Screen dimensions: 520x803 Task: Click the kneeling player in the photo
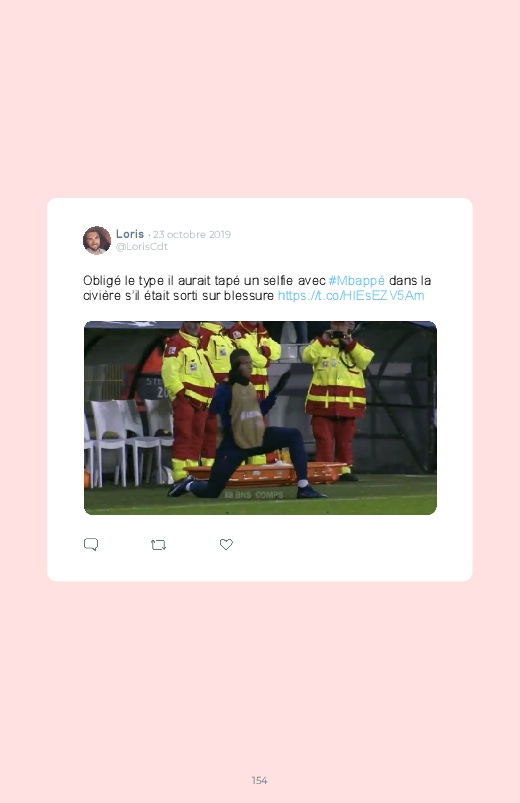point(246,425)
